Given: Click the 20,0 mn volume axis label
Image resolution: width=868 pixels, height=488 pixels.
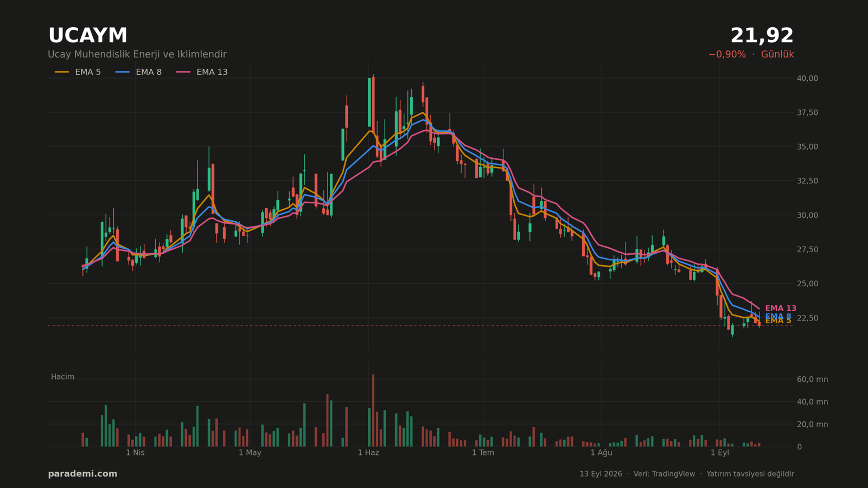Looking at the screenshot, I should (x=812, y=425).
